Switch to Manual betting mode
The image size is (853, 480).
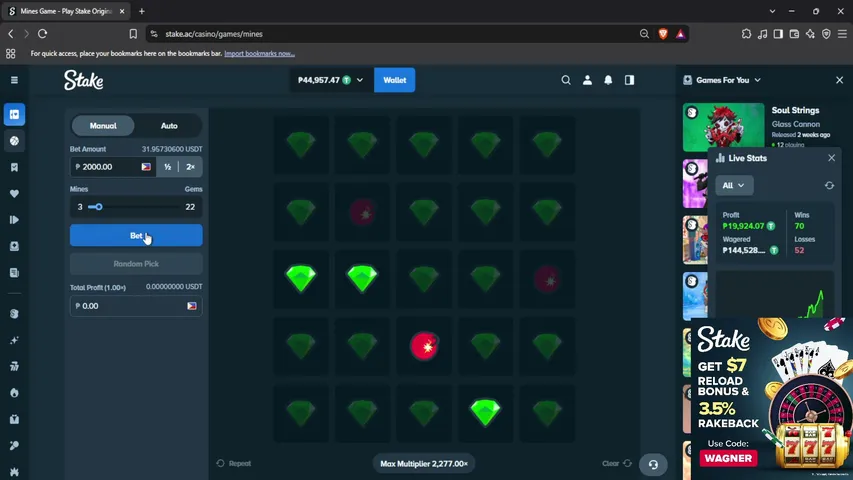(103, 126)
